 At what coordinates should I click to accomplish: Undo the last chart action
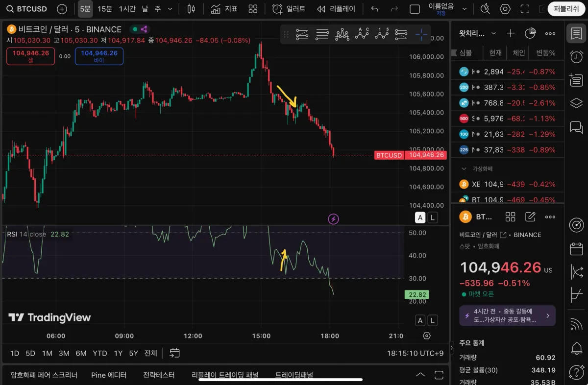pyautogui.click(x=375, y=9)
